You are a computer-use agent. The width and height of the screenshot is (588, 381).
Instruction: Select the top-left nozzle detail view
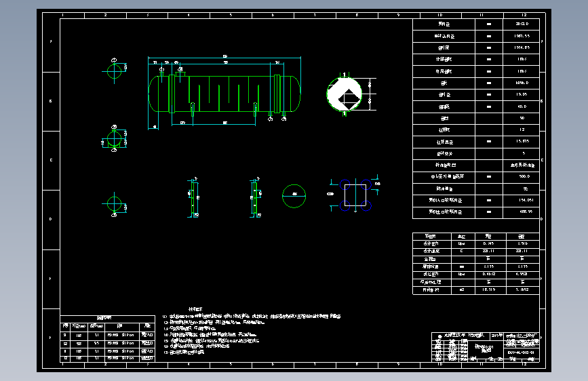115,71
